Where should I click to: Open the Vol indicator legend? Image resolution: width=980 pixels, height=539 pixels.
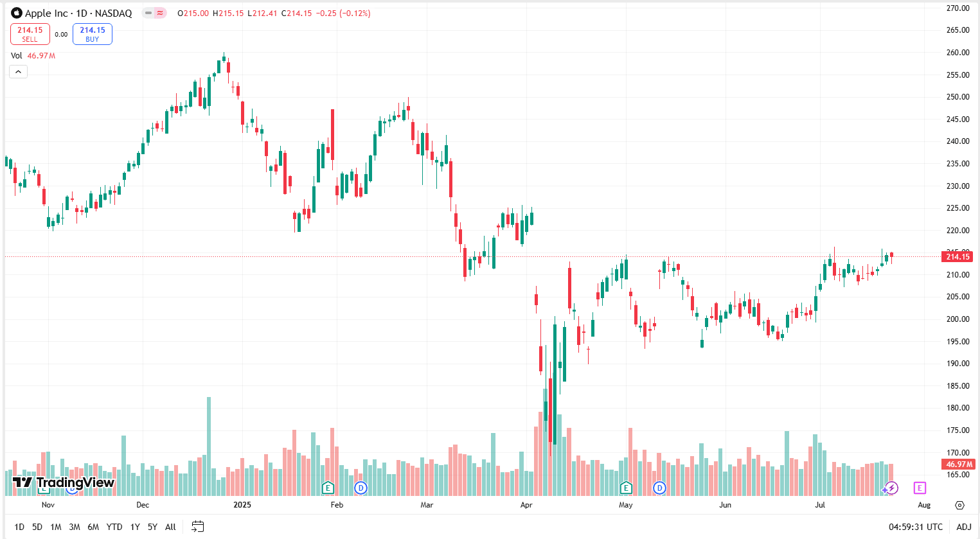pos(33,56)
